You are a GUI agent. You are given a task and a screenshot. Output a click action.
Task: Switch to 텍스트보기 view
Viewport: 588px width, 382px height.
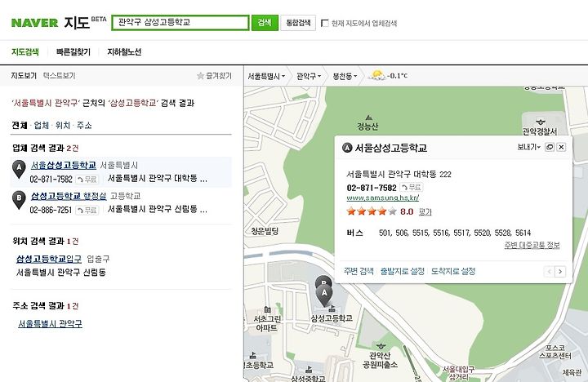tap(60, 76)
